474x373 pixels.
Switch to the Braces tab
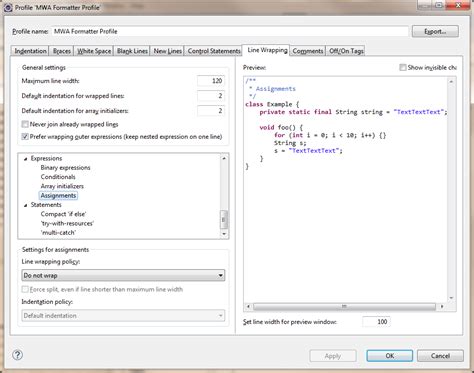coord(62,51)
